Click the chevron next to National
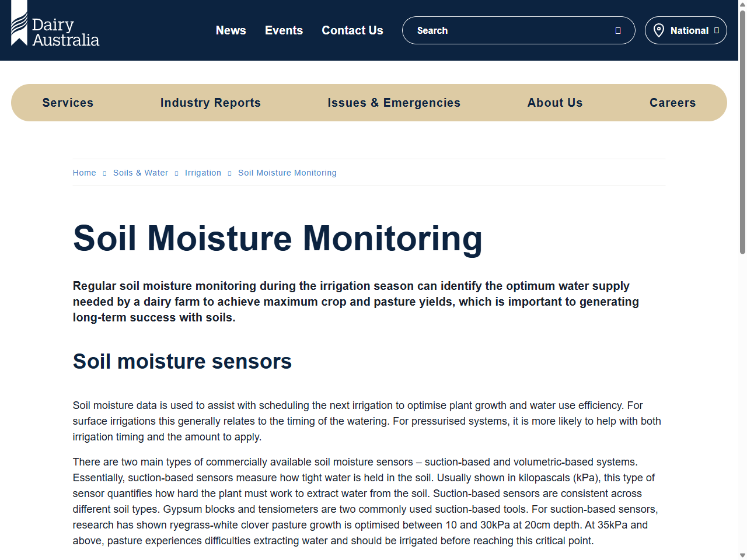The width and height of the screenshot is (747, 560). (717, 30)
